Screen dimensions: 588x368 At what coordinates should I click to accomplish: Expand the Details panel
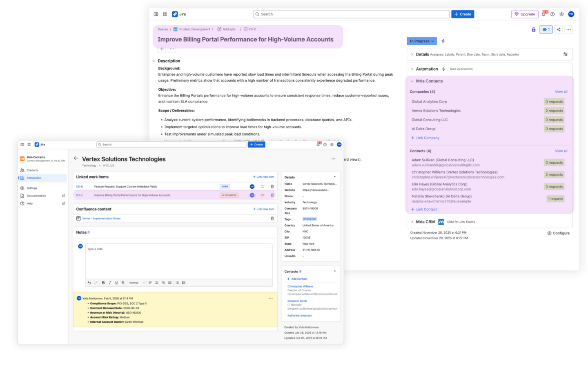[412, 54]
